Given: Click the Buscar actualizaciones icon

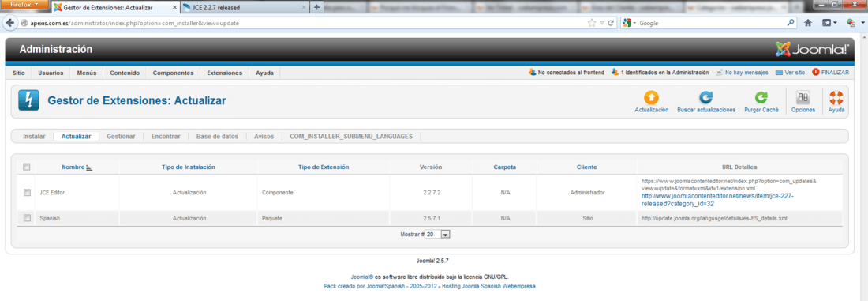Looking at the screenshot, I should pos(705,98).
